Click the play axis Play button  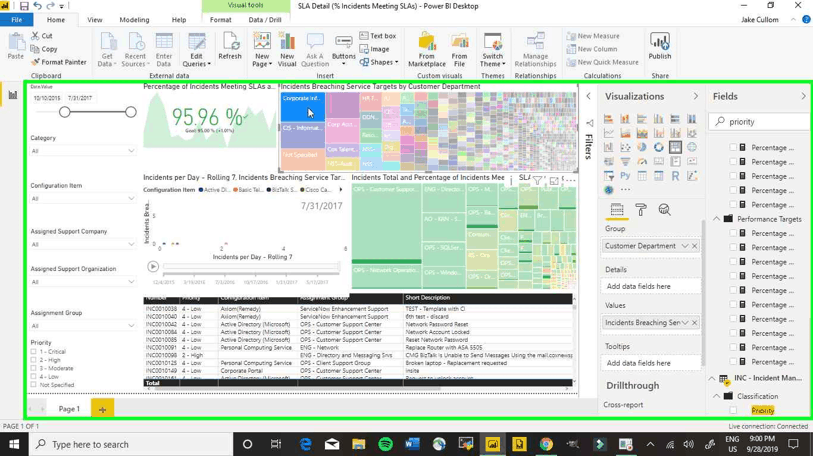coord(153,267)
